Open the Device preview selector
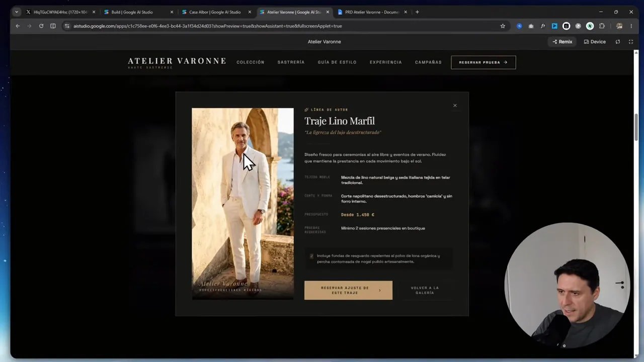This screenshot has height=362, width=644. pos(595,42)
